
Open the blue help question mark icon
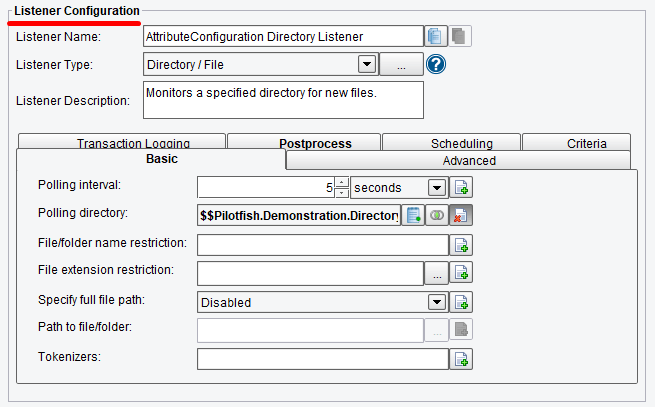click(436, 65)
